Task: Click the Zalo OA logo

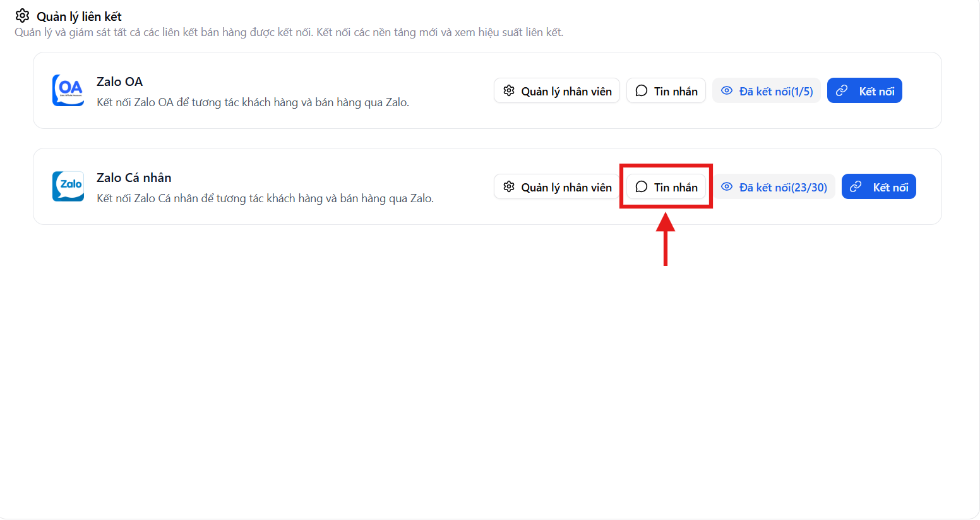Action: (x=68, y=90)
